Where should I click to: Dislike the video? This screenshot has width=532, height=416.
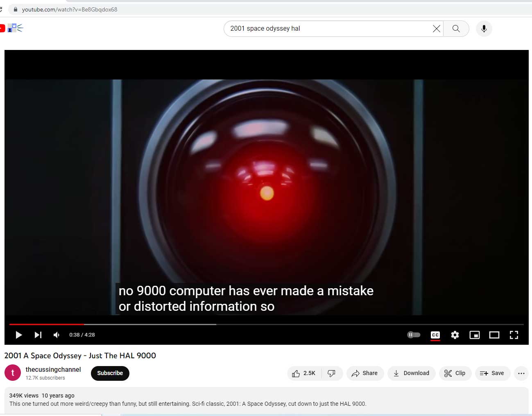pos(332,373)
